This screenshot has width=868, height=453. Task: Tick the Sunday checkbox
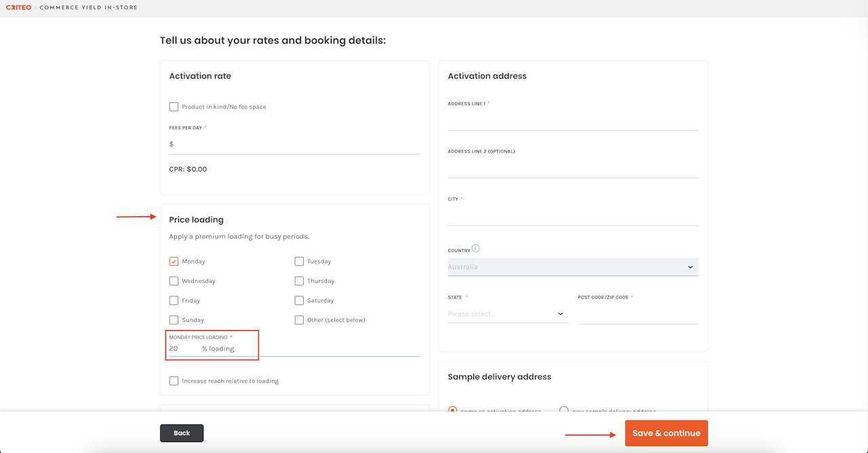point(174,320)
